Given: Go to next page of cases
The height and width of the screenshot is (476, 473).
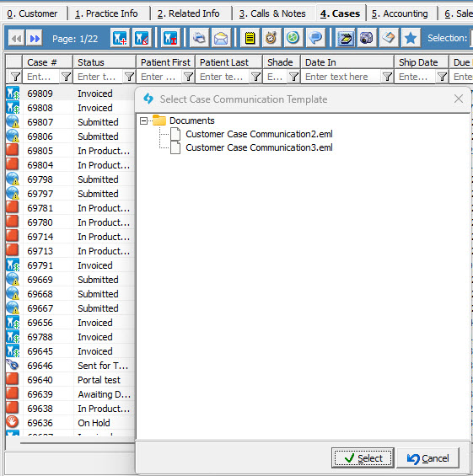Looking at the screenshot, I should tap(35, 39).
